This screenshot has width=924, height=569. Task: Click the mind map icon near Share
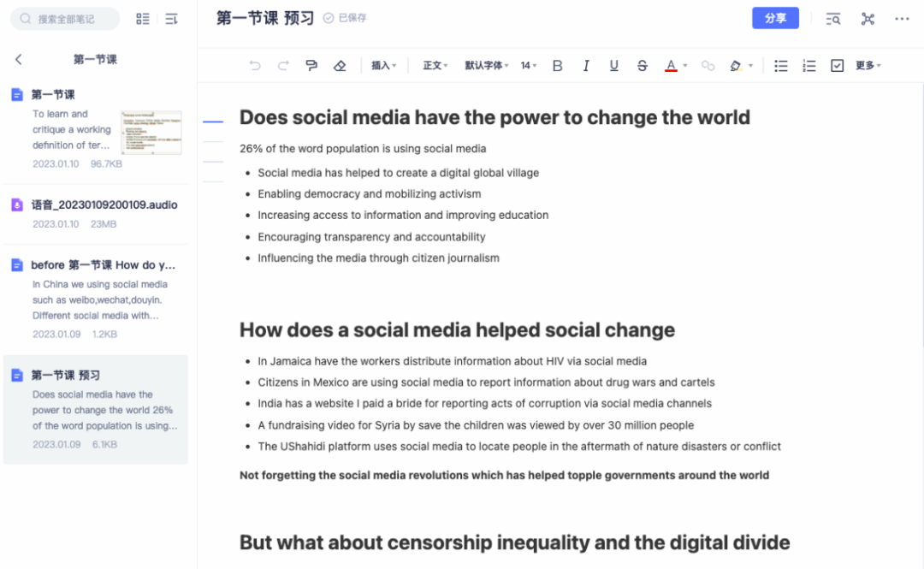(x=867, y=18)
